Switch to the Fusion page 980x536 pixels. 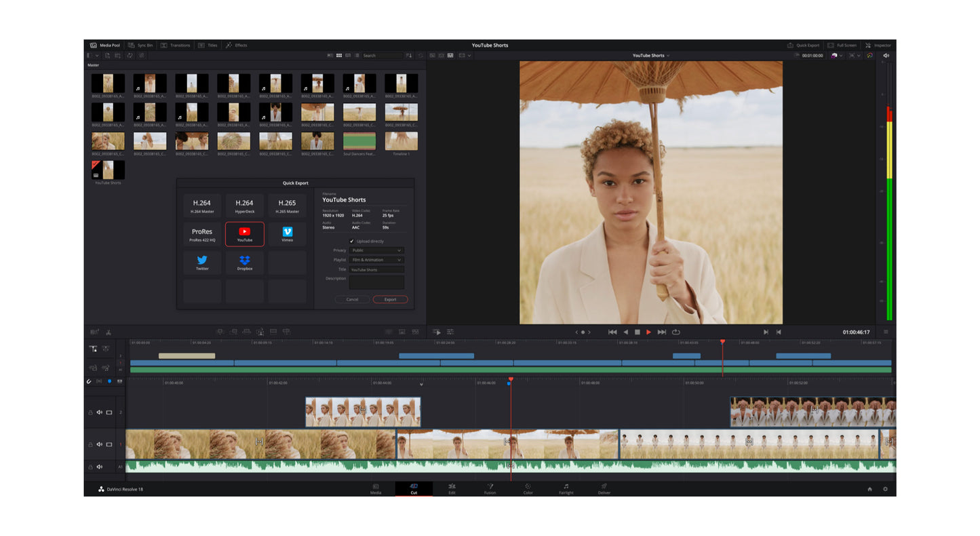490,489
